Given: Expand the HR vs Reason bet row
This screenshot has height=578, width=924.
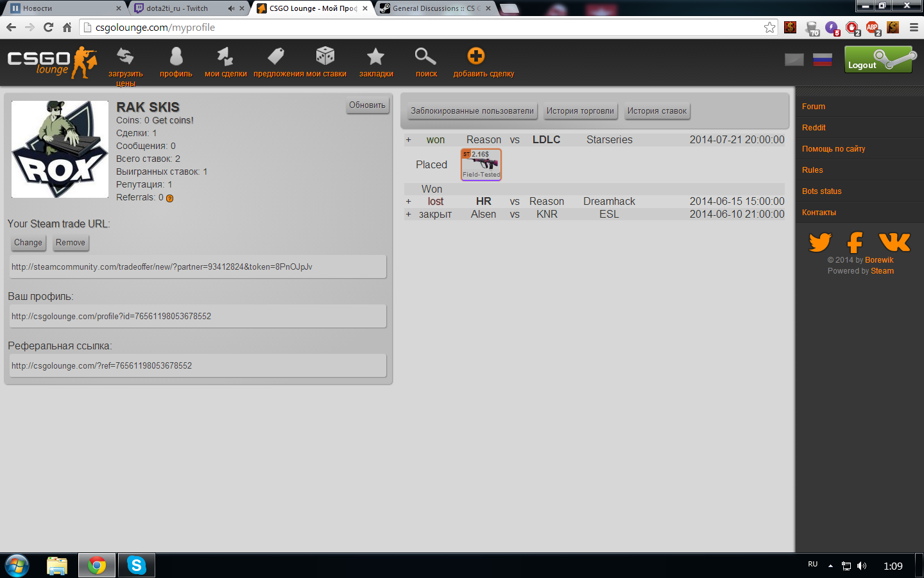Looking at the screenshot, I should point(408,201).
